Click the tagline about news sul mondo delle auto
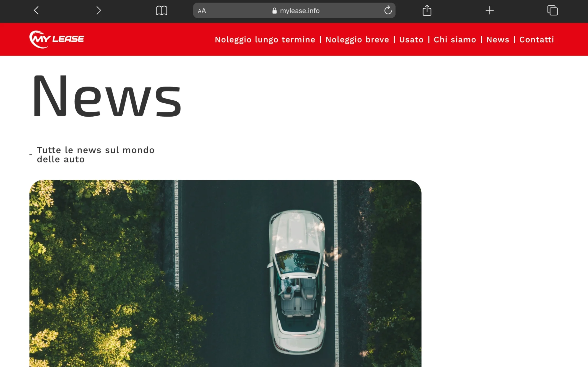 click(x=95, y=155)
